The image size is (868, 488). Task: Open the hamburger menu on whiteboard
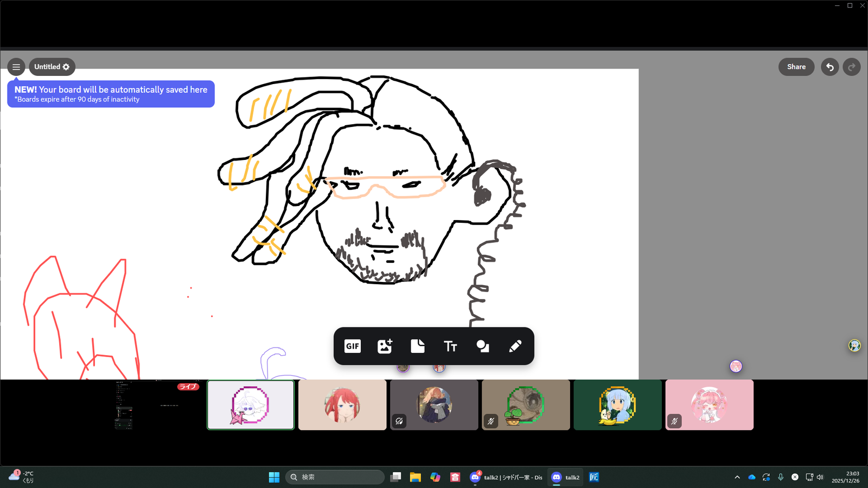pos(16,67)
